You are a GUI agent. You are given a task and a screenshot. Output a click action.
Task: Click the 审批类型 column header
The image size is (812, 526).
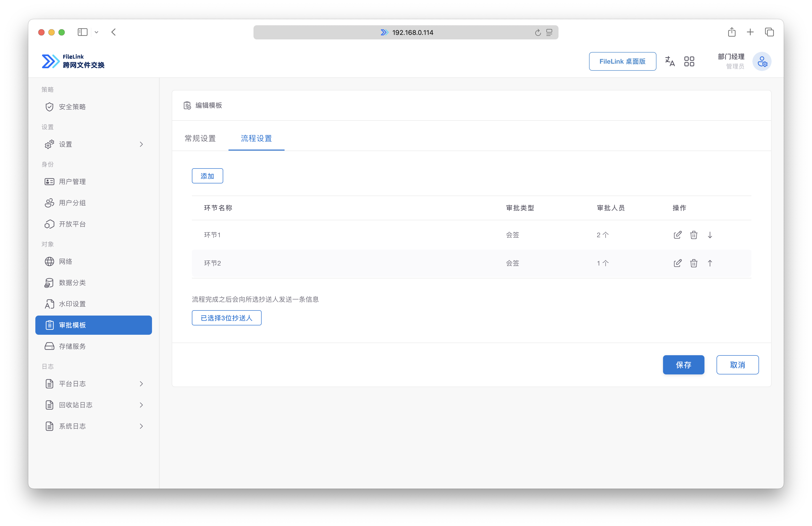(x=520, y=208)
